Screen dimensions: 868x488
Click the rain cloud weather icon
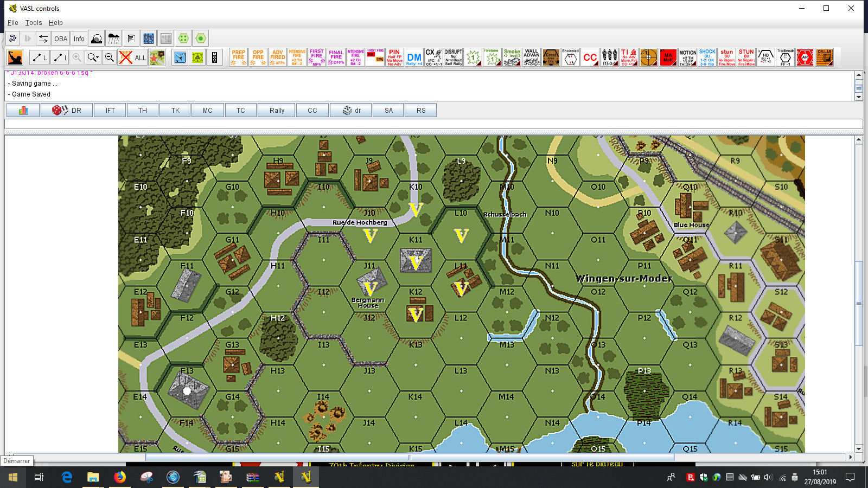coord(114,38)
